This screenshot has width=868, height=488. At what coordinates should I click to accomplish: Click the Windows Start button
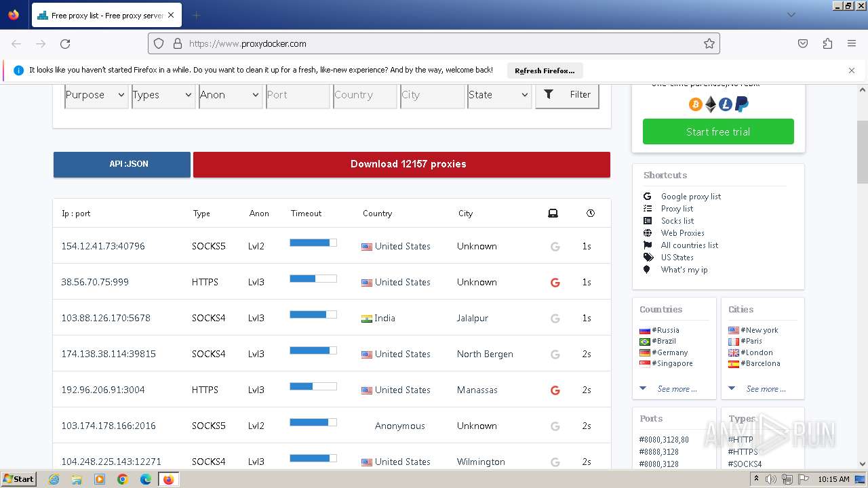18,479
